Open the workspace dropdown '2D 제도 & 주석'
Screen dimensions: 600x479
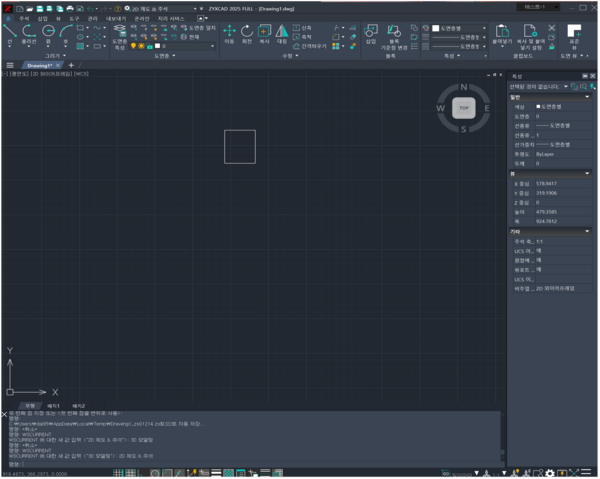click(x=161, y=9)
